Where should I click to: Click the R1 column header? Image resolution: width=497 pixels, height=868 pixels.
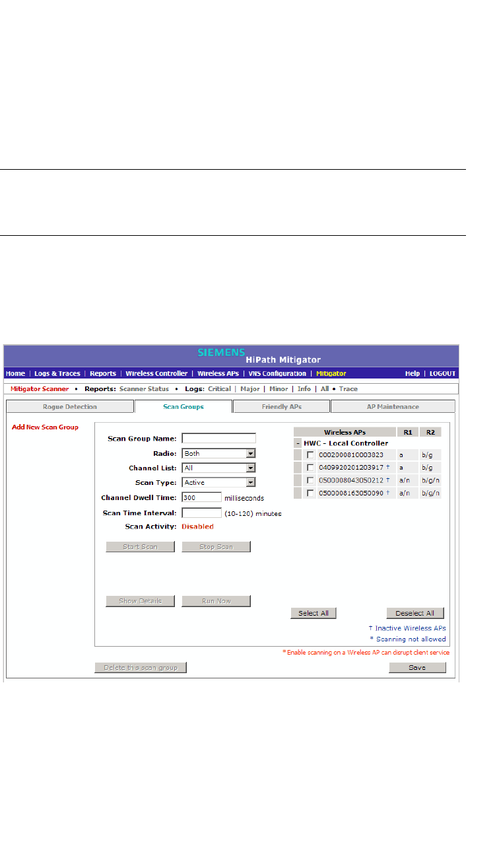pyautogui.click(x=408, y=432)
